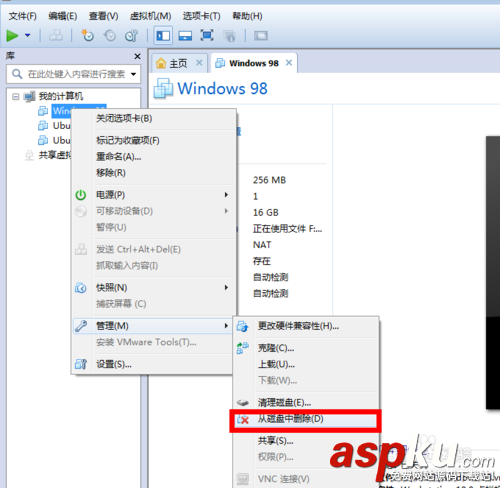Click the clone icon beside 克隆(C)...
The image size is (500, 488).
pyautogui.click(x=242, y=348)
